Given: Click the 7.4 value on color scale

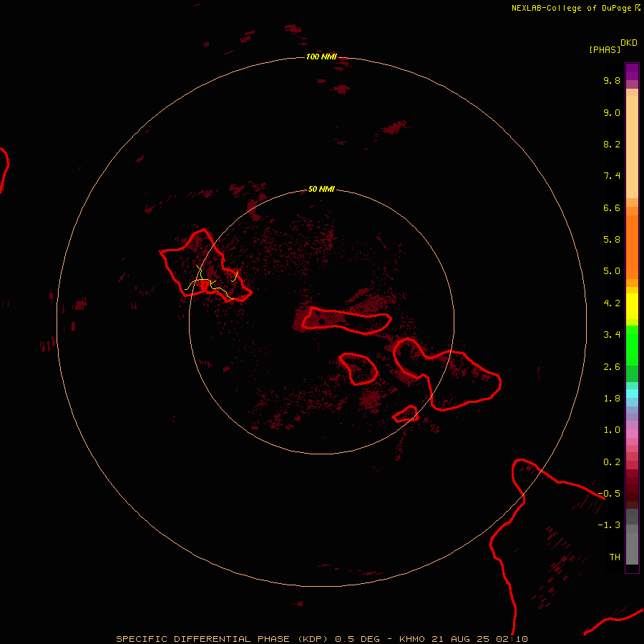Looking at the screenshot, I should click(612, 176).
